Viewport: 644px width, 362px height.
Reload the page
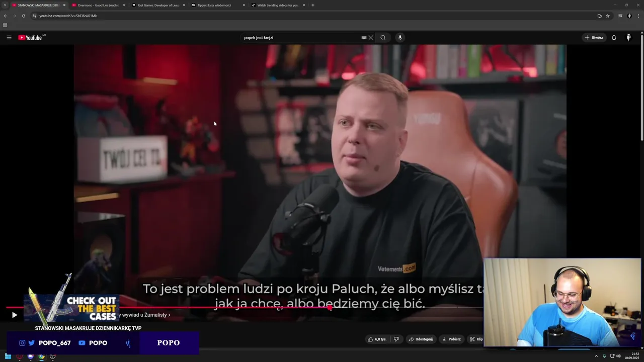23,16
